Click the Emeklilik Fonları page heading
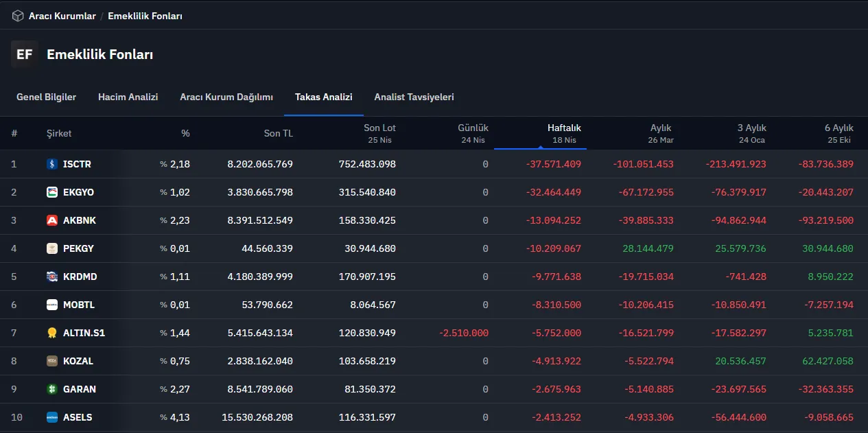The width and height of the screenshot is (868, 433). coord(100,55)
